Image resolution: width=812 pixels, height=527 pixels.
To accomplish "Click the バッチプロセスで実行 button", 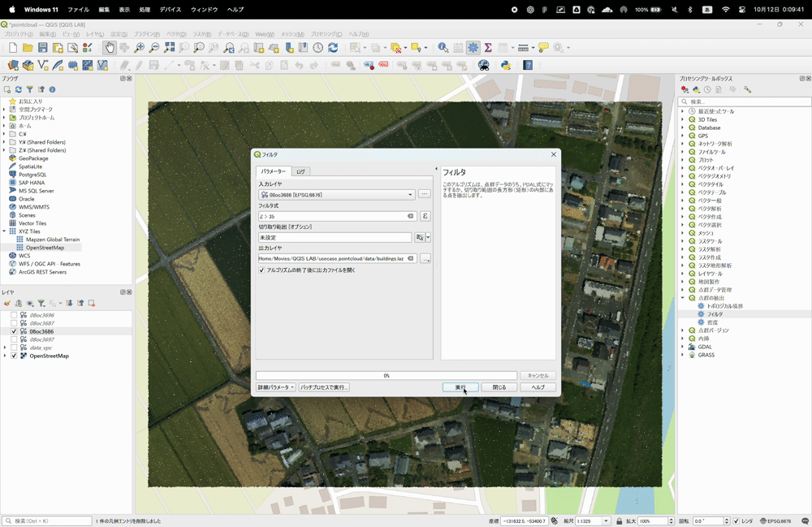I will tap(324, 387).
